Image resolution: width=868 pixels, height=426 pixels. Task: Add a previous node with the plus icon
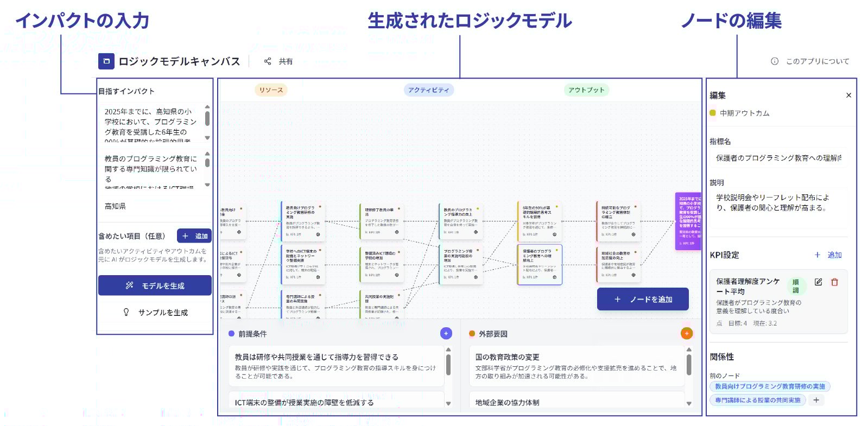(816, 400)
